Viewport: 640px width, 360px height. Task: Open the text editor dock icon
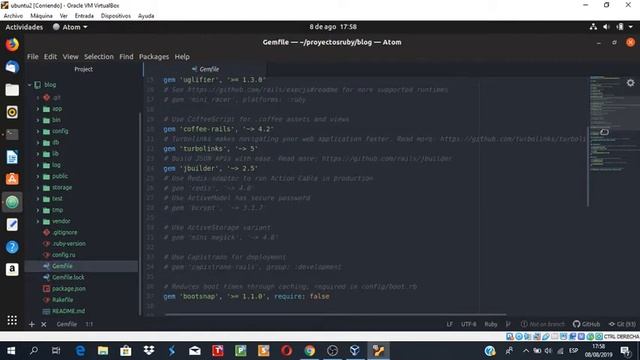[12, 224]
